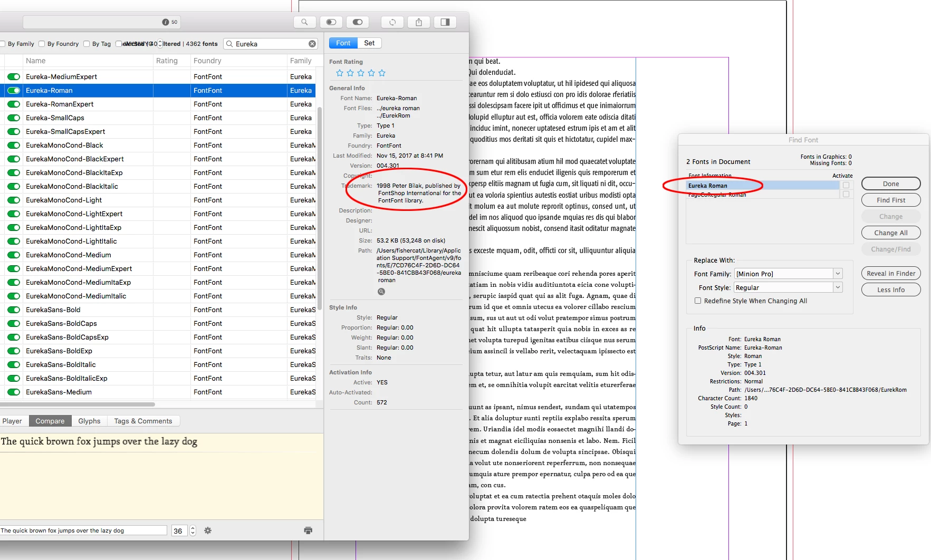
Task: Click the search magnifier toolbar button
Action: [x=304, y=22]
